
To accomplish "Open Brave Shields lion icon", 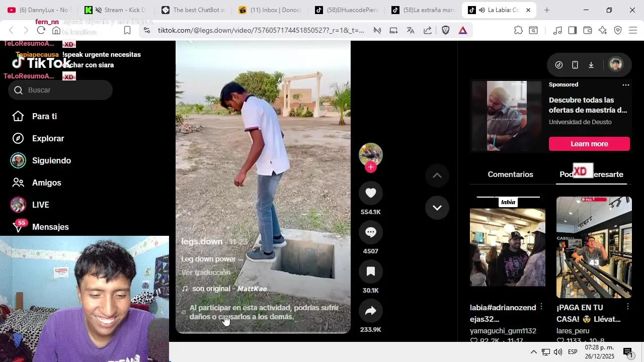I will point(445,31).
